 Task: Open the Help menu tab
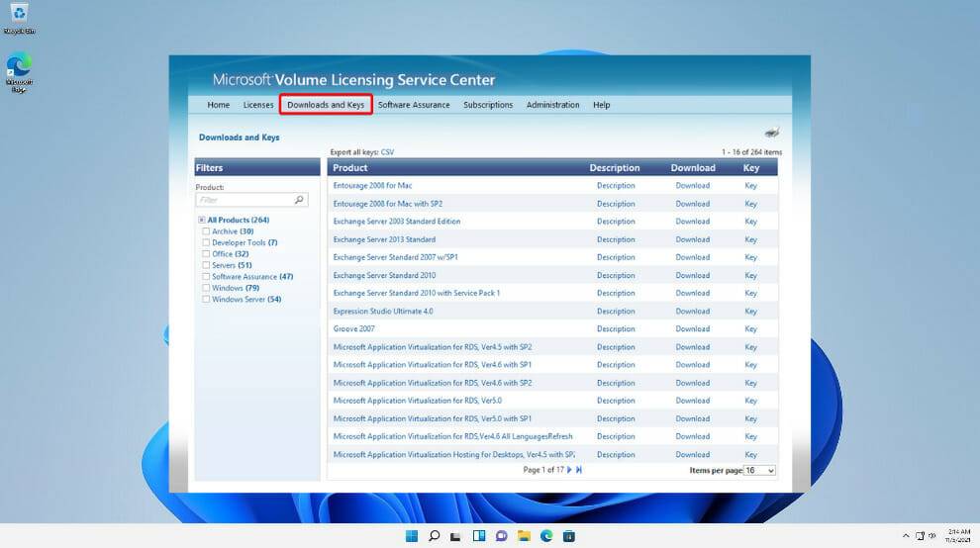click(601, 105)
